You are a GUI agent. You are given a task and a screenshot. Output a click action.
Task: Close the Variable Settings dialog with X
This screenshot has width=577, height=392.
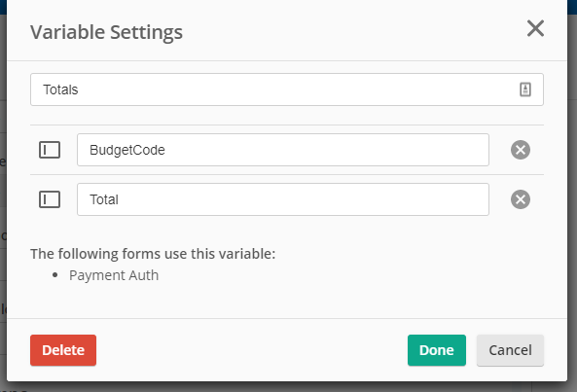coord(535,28)
